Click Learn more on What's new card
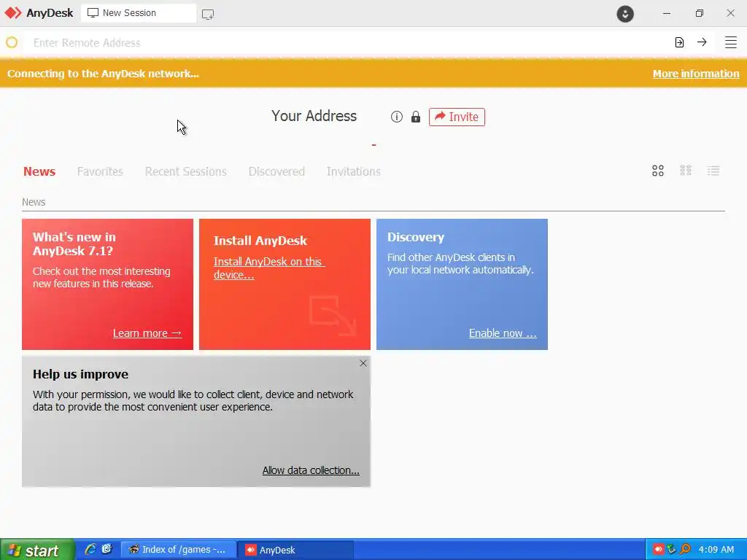This screenshot has width=747, height=560. [x=147, y=332]
